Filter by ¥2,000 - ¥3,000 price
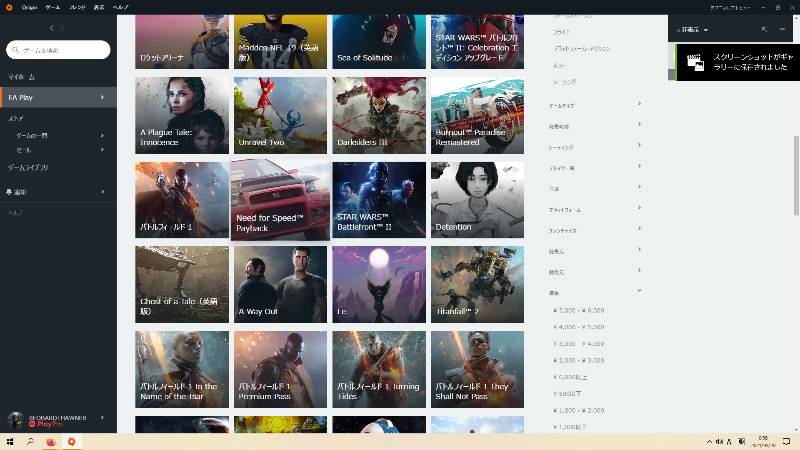 579,360
